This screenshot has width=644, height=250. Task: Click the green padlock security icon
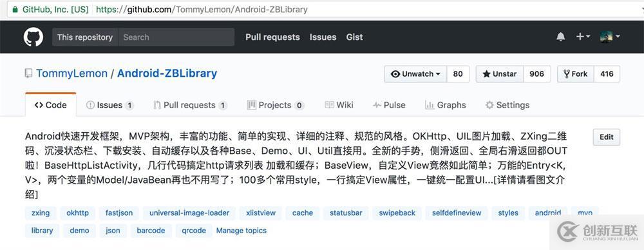pos(15,9)
